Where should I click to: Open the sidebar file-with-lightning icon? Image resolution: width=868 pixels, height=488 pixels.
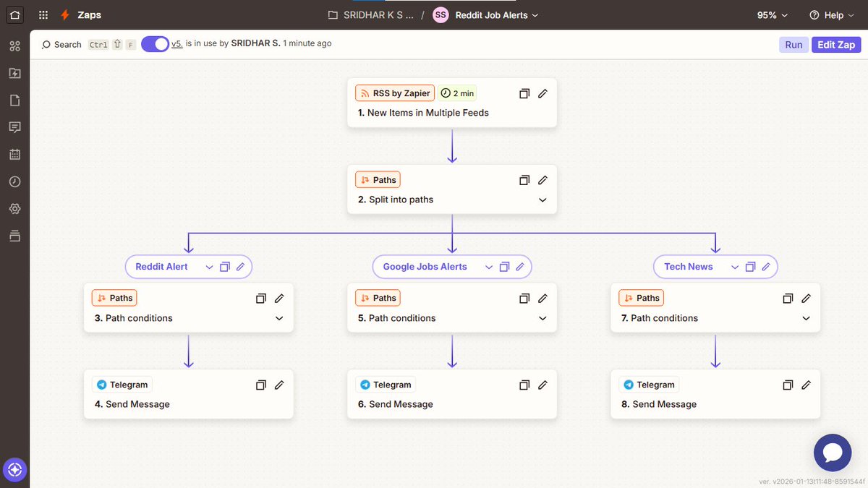[14, 73]
